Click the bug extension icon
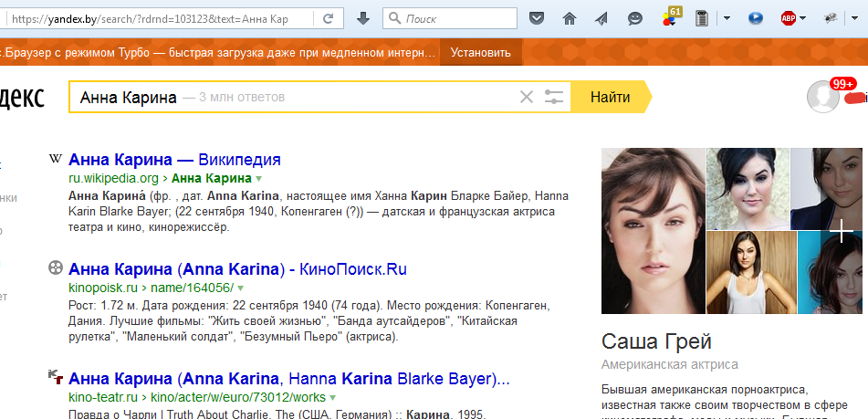This screenshot has width=868, height=419. click(831, 19)
